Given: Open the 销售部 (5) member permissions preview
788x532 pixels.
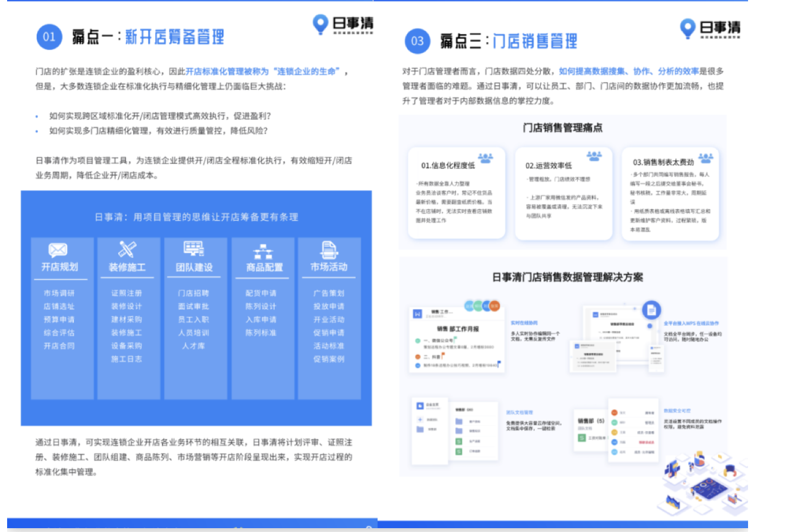Looking at the screenshot, I should (615, 430).
